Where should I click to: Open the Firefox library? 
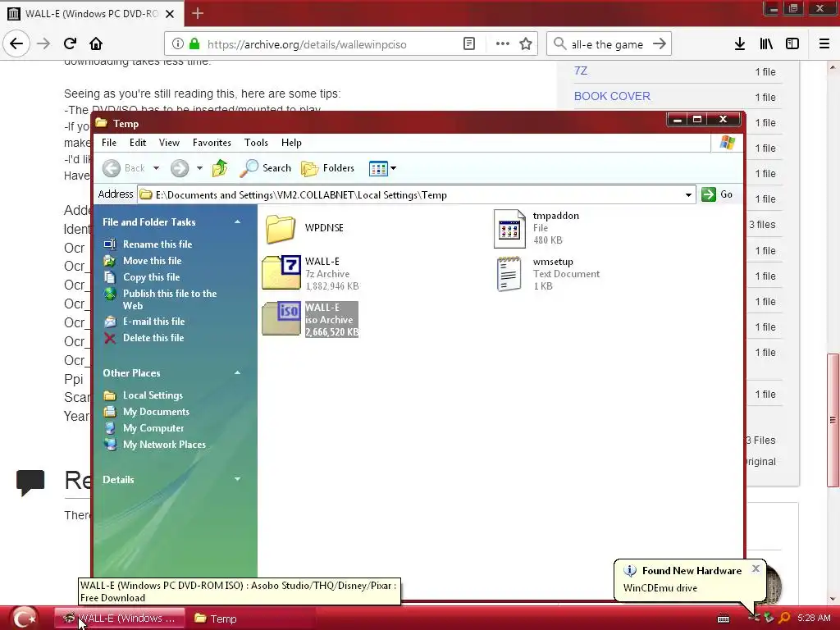click(766, 44)
